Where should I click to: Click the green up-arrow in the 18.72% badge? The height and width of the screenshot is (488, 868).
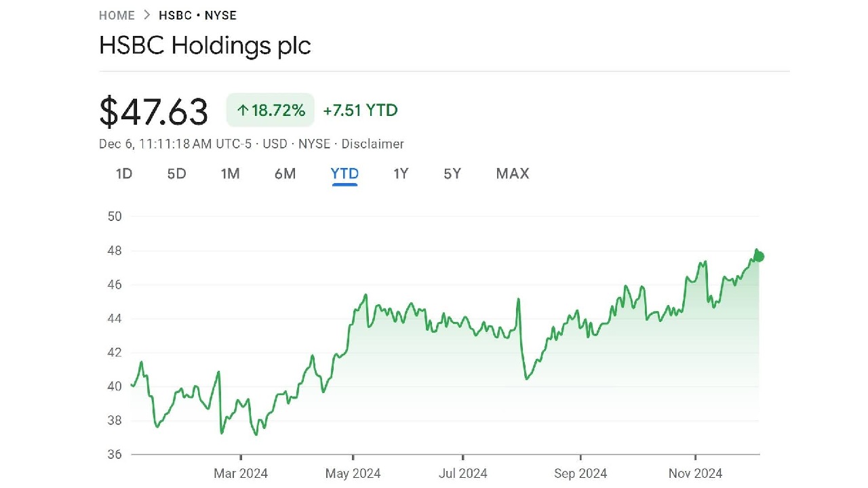(x=242, y=110)
